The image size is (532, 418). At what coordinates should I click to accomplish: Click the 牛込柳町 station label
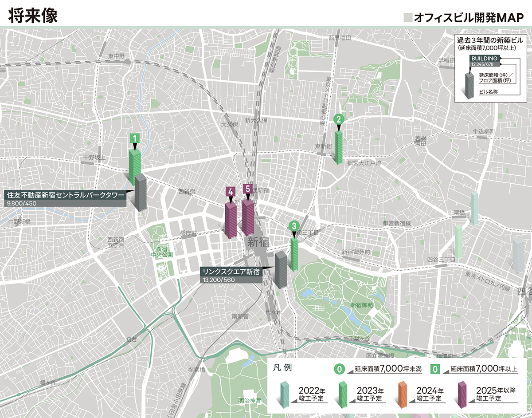coord(484,132)
